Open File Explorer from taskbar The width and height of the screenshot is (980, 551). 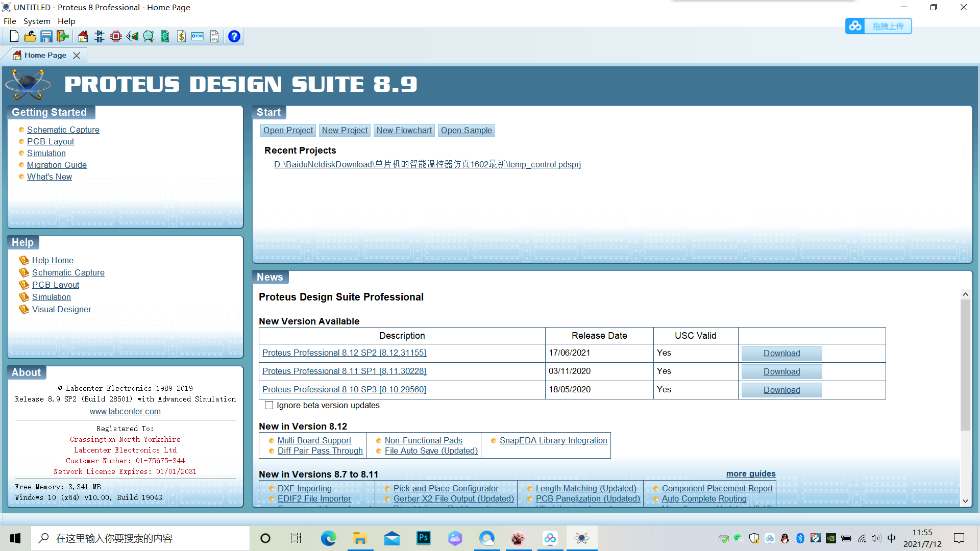(x=360, y=538)
